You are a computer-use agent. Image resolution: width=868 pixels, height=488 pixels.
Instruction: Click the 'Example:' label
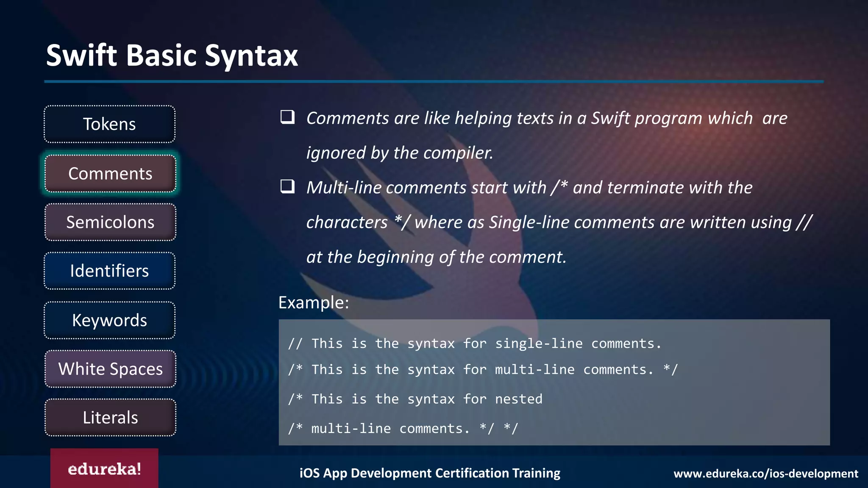point(314,302)
